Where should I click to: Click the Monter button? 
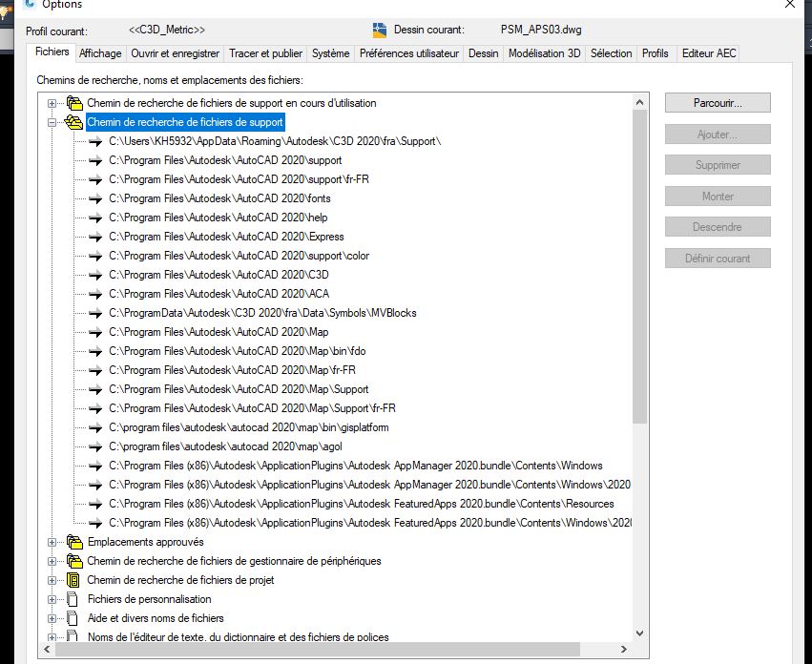pos(718,197)
